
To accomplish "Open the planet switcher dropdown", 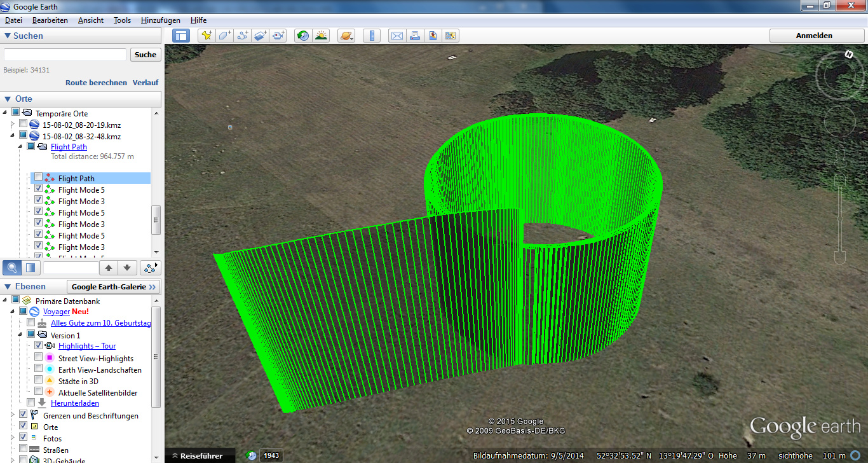I will click(x=346, y=36).
